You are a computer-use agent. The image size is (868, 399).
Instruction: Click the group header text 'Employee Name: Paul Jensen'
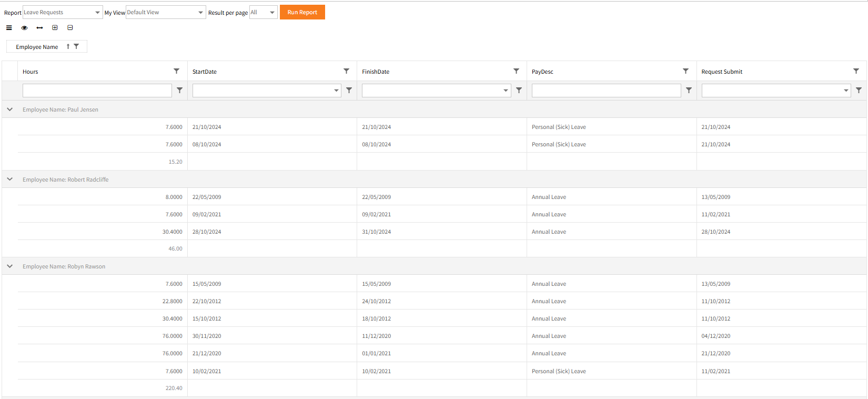click(x=60, y=109)
